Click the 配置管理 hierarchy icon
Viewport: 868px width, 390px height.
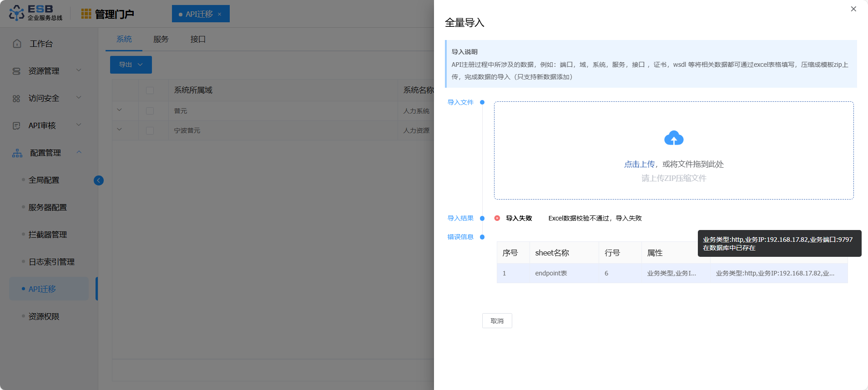[x=17, y=153]
